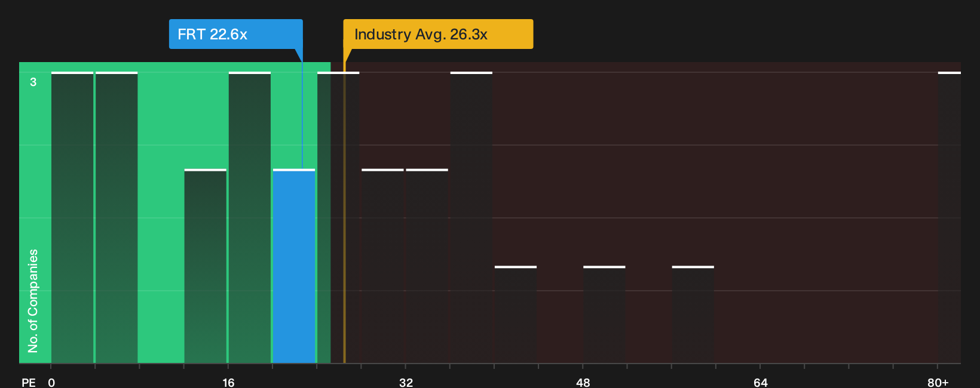Select the bar covering PE 32 to 36
The image size is (980, 388).
[x=427, y=266]
